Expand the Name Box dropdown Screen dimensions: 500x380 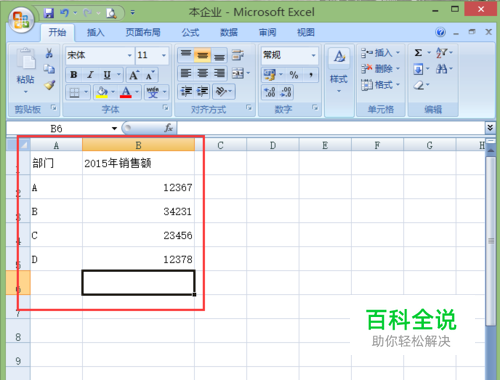(114, 128)
